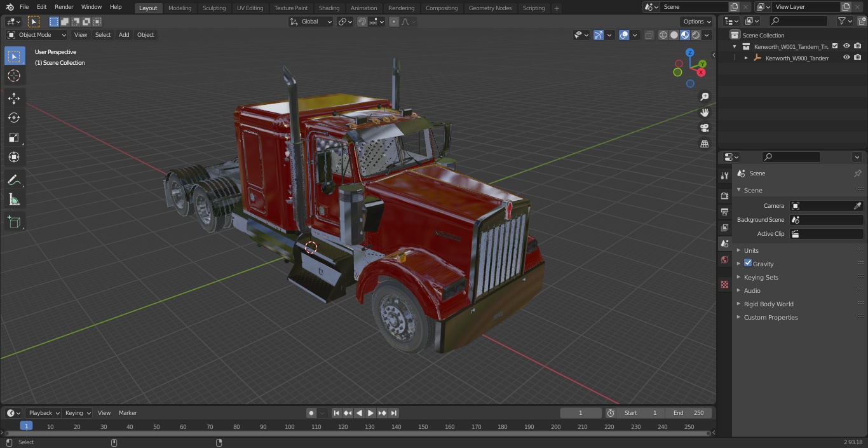Jump to previous keyframe
Image resolution: width=868 pixels, height=448 pixels.
pos(348,413)
